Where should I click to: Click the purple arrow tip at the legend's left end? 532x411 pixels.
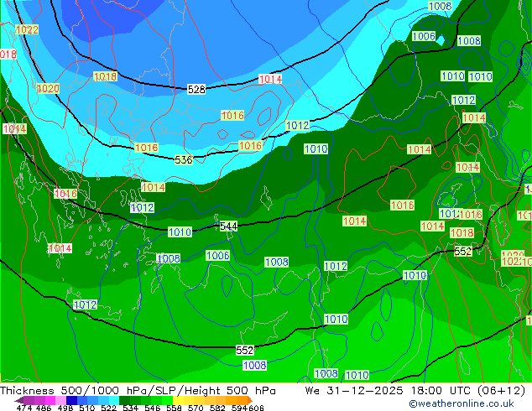pyautogui.click(x=18, y=400)
